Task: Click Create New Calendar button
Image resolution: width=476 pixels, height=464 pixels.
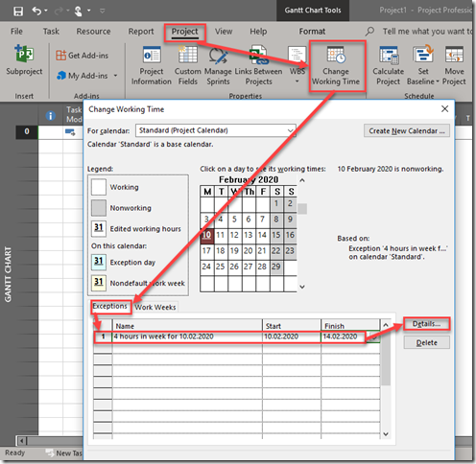Action: (407, 130)
